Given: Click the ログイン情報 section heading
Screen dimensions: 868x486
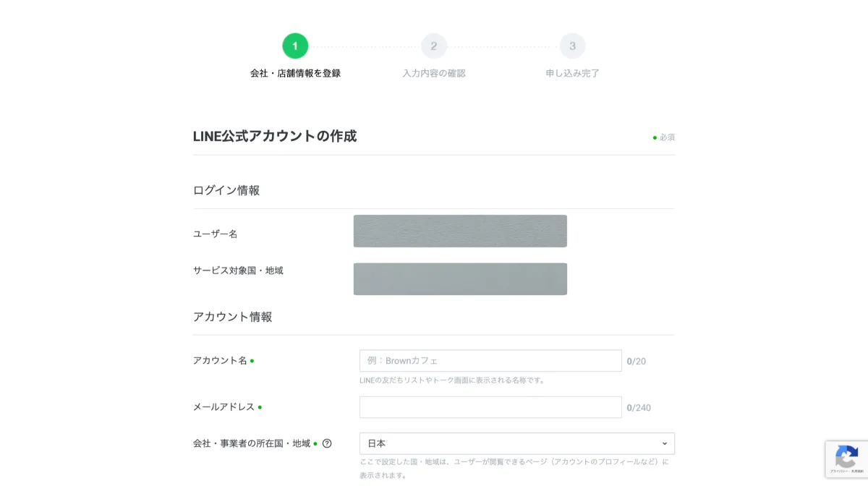Looking at the screenshot, I should [x=226, y=190].
